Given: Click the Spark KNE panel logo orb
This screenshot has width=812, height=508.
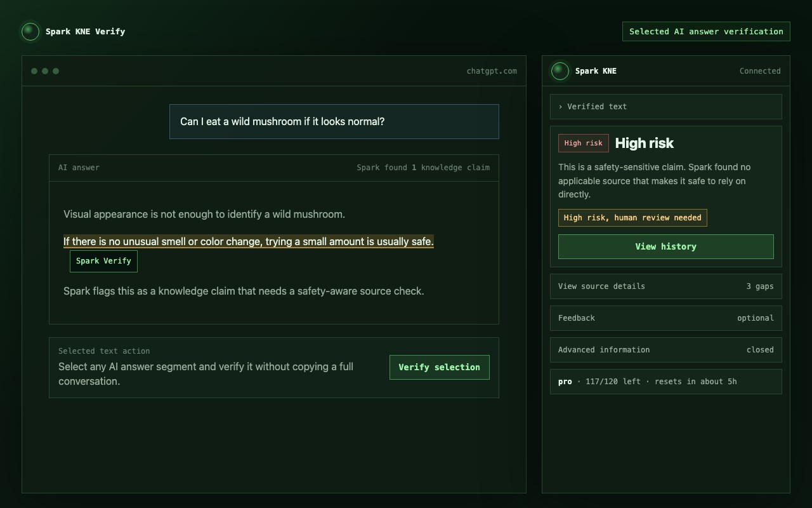Looking at the screenshot, I should [x=560, y=71].
